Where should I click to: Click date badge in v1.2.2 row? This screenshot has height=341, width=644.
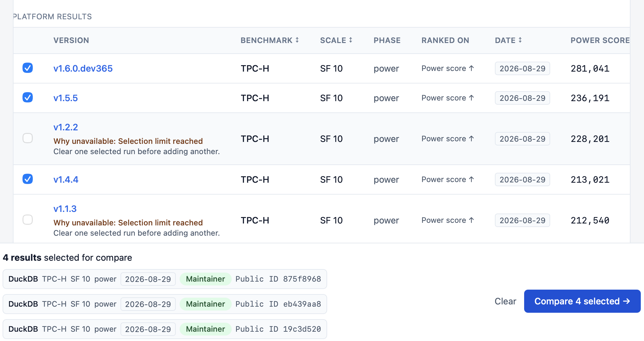tap(523, 139)
